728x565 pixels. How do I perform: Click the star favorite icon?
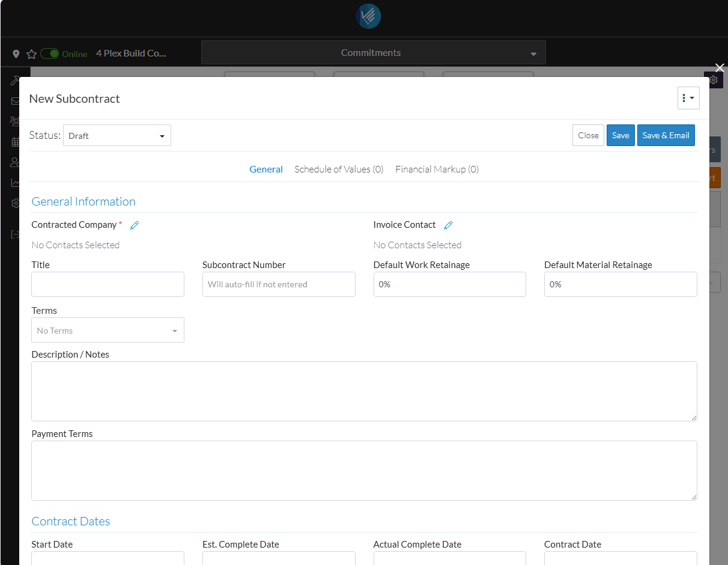[31, 54]
